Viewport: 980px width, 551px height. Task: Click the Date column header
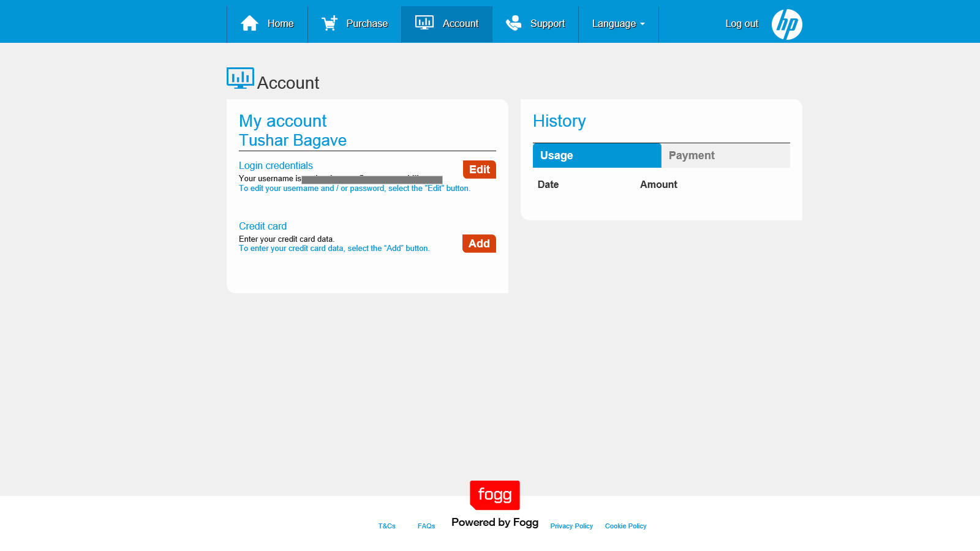point(548,184)
